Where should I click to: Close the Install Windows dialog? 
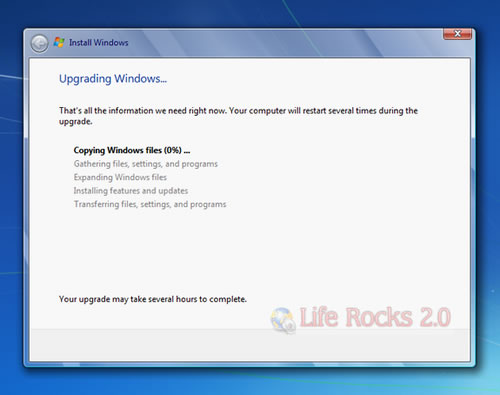(x=457, y=34)
